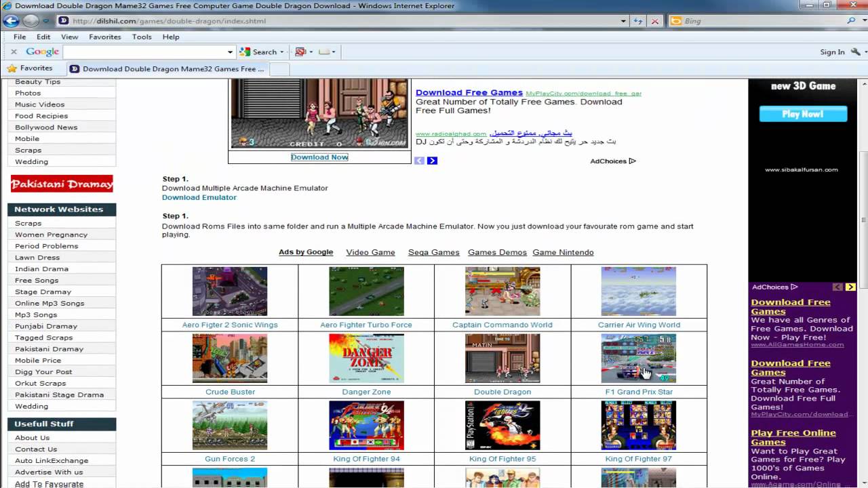Click the Google toolbar search field
868x488 pixels.
144,52
